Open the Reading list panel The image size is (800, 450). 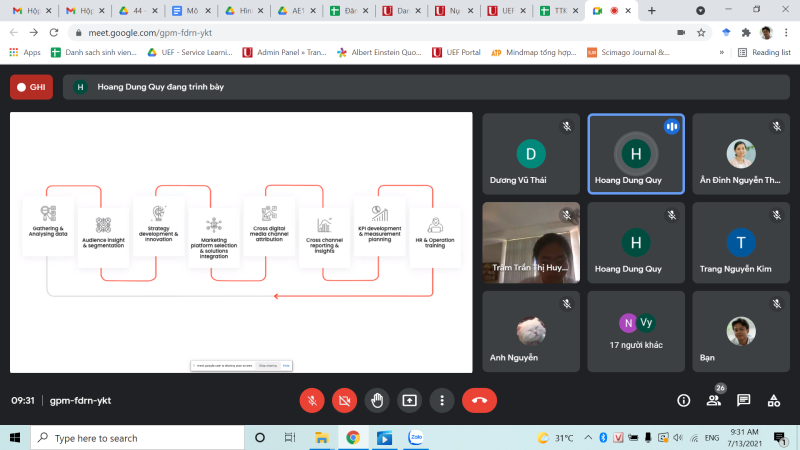pos(765,52)
